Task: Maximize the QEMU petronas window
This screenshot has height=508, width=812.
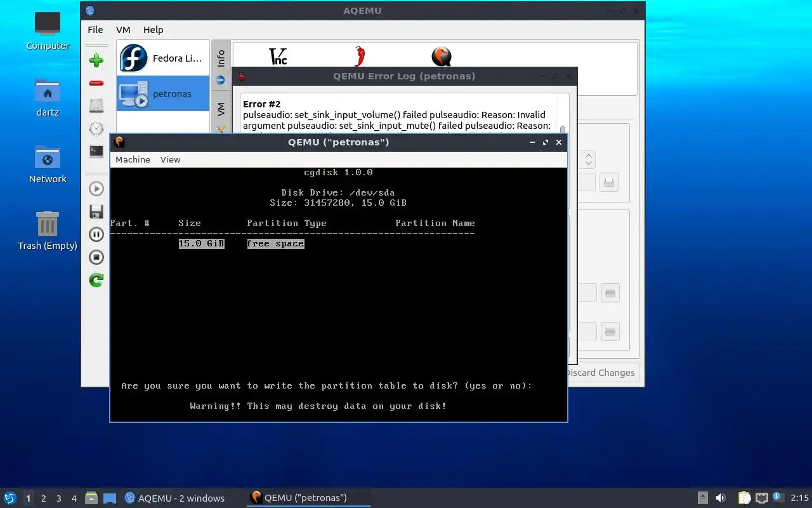Action: coord(546,142)
